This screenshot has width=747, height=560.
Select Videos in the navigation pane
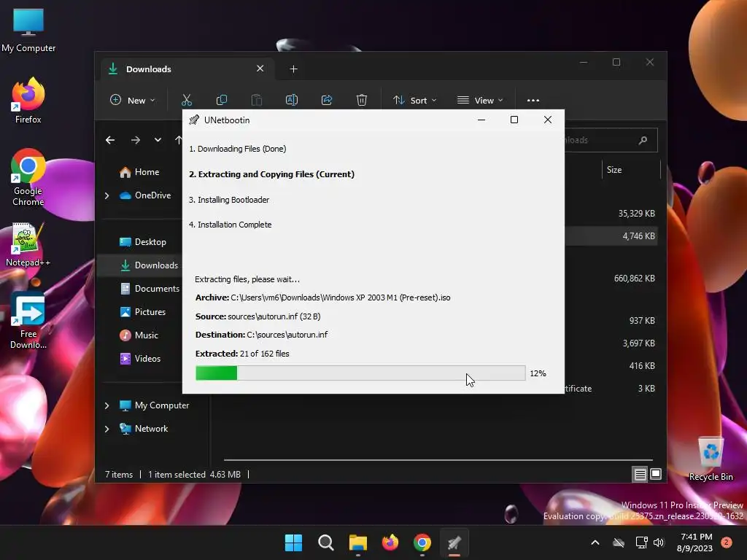click(x=140, y=359)
